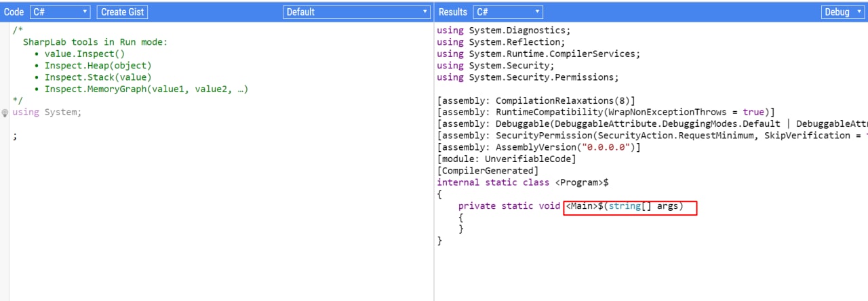Click the lightbulb icon beside using System
Image resolution: width=868 pixels, height=301 pixels.
point(5,113)
